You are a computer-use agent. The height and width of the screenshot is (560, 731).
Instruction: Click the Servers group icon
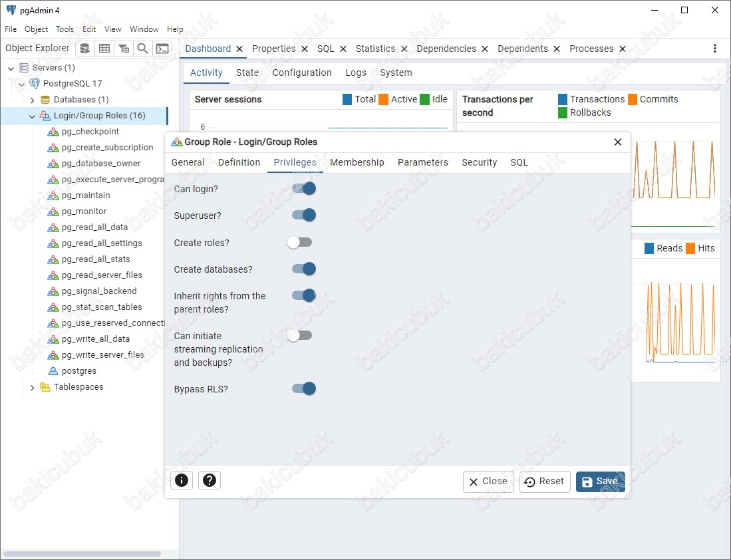pos(24,68)
